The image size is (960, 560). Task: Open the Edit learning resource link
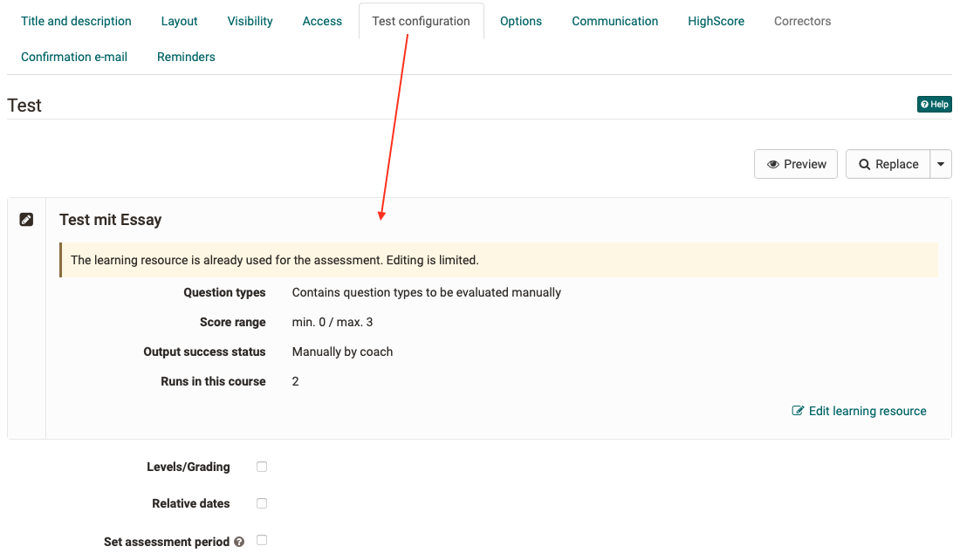(867, 410)
